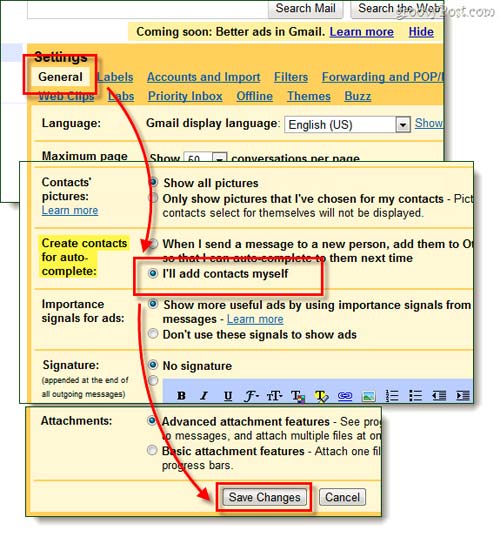The image size is (500, 537).
Task: Hide the Better ads announcement
Action: (x=421, y=32)
